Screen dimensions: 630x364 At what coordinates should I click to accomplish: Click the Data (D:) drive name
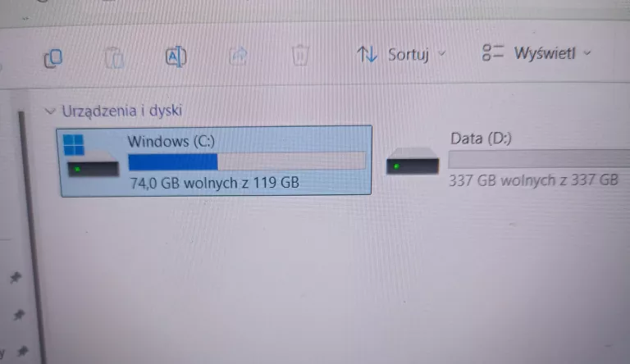(x=481, y=139)
